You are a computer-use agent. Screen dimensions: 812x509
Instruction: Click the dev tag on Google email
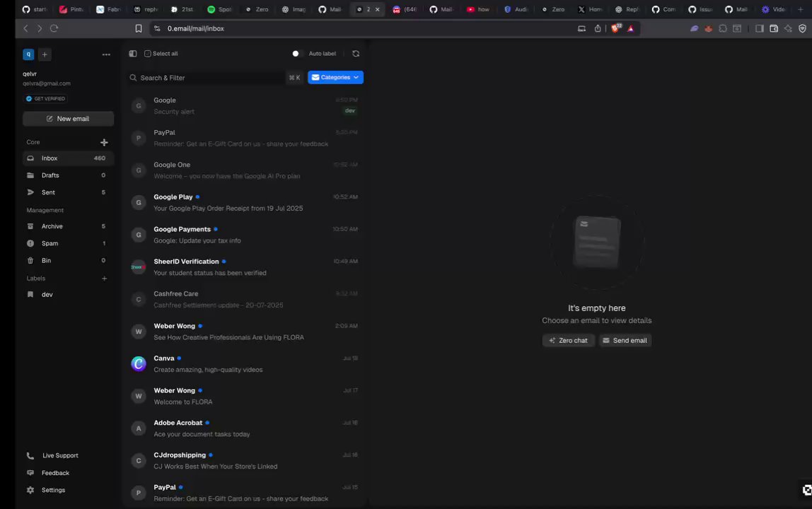click(x=350, y=110)
